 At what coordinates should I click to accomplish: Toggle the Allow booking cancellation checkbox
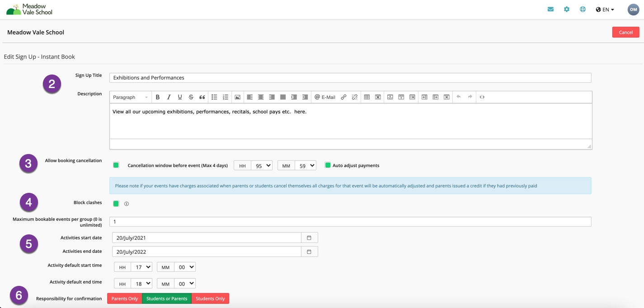(x=116, y=165)
